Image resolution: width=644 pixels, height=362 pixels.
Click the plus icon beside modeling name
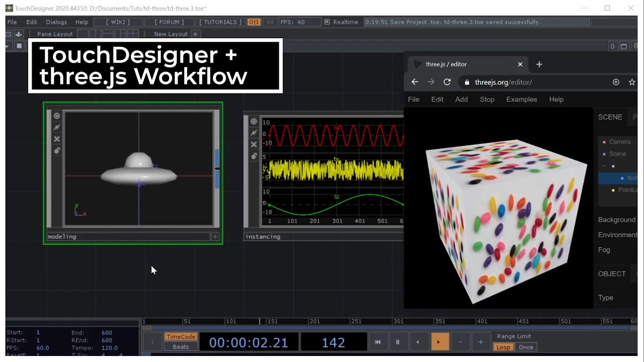[x=215, y=236]
